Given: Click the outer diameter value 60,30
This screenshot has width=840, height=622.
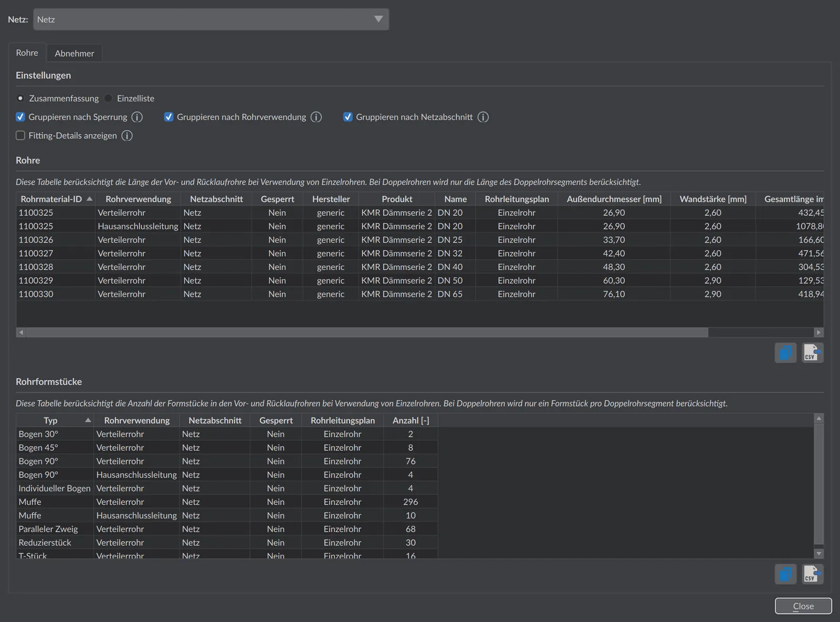Looking at the screenshot, I should [x=614, y=281].
